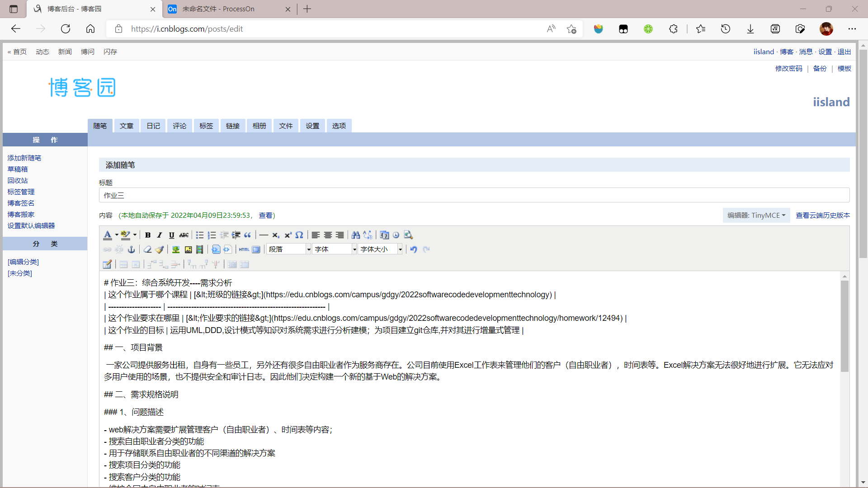Click the HTML source edit icon
This screenshot has width=868, height=488.
tap(244, 249)
